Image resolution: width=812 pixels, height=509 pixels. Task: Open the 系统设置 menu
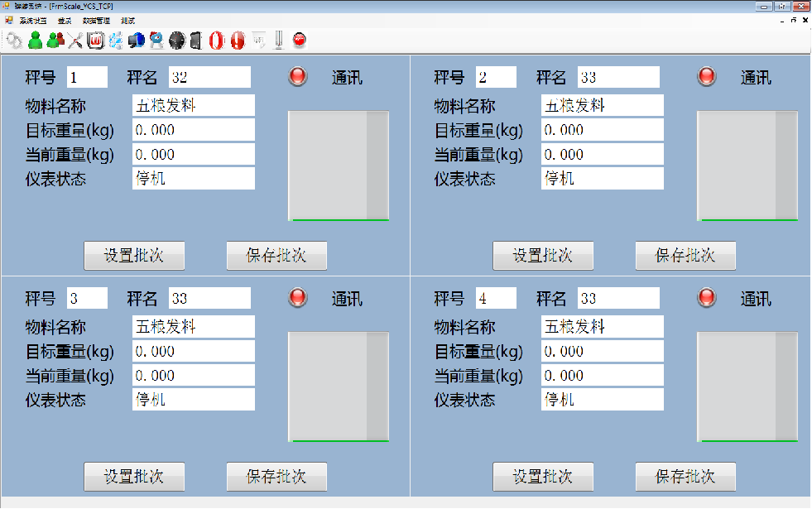pyautogui.click(x=32, y=21)
